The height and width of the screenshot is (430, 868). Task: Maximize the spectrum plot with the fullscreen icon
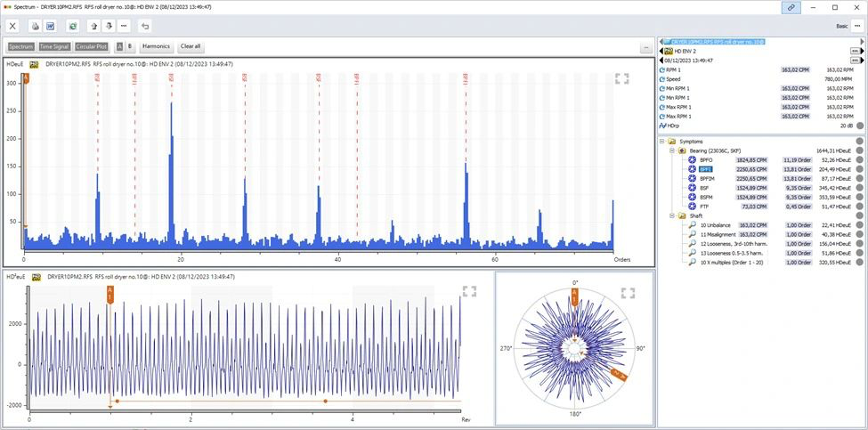[x=621, y=78]
